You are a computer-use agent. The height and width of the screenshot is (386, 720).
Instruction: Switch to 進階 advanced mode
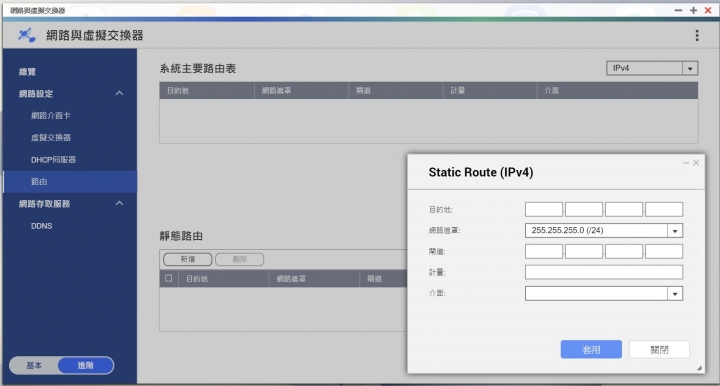pyautogui.click(x=85, y=365)
